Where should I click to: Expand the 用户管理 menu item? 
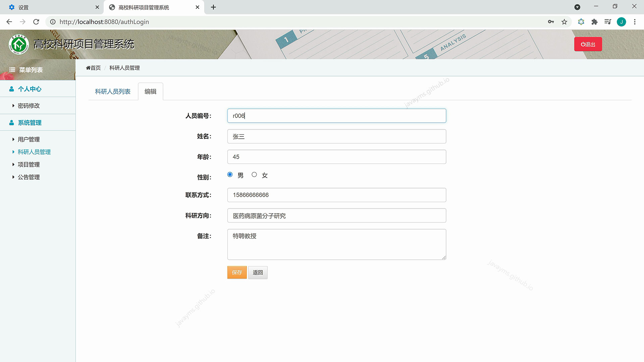point(29,139)
